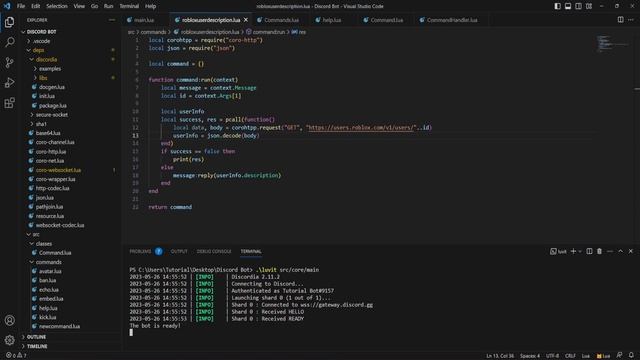The width and height of the screenshot is (640, 360).
Task: Open Run and Debug view icon
Action: point(9,82)
